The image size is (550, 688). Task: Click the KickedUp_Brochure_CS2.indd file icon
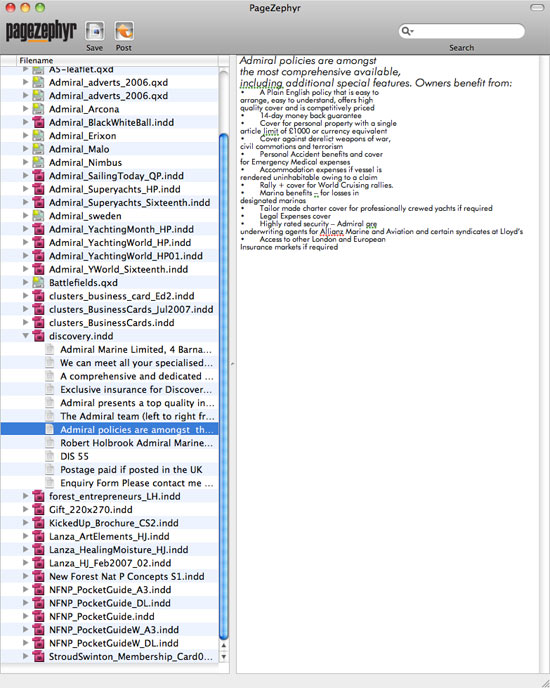pos(39,523)
